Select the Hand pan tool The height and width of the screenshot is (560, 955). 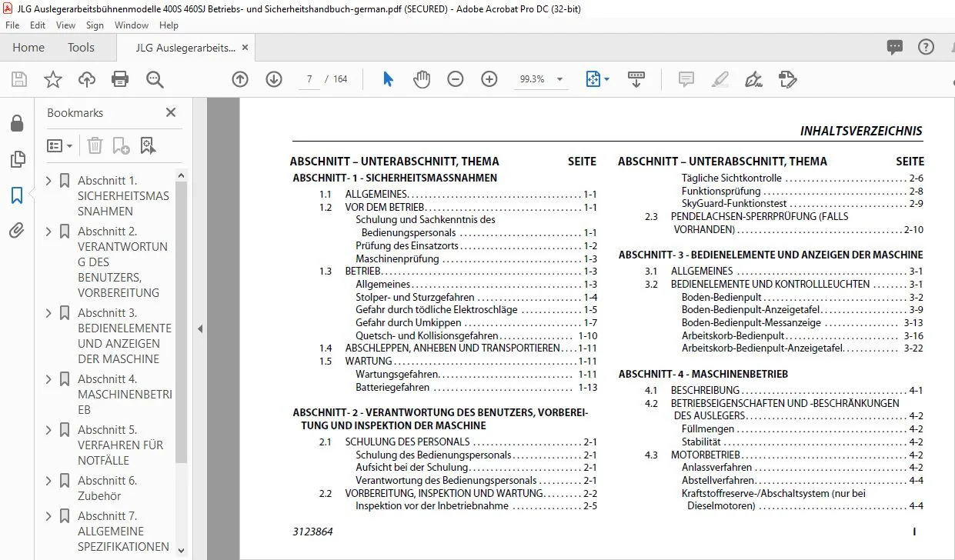(422, 79)
